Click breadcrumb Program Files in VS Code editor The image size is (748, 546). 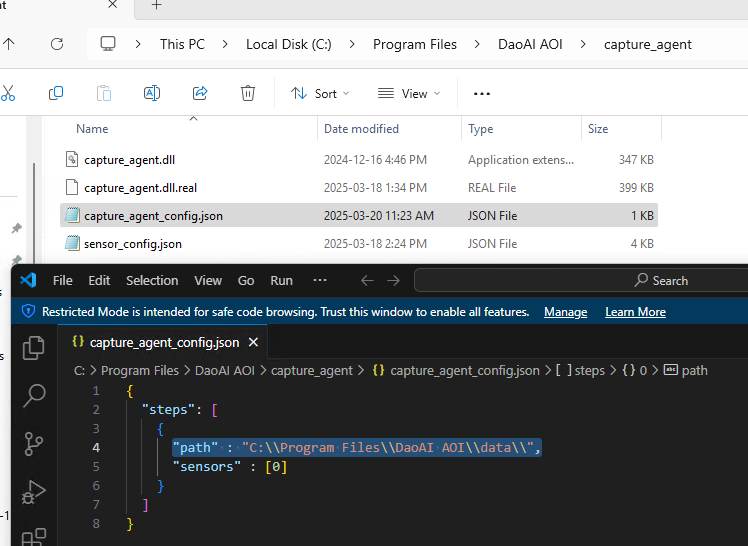click(x=140, y=371)
